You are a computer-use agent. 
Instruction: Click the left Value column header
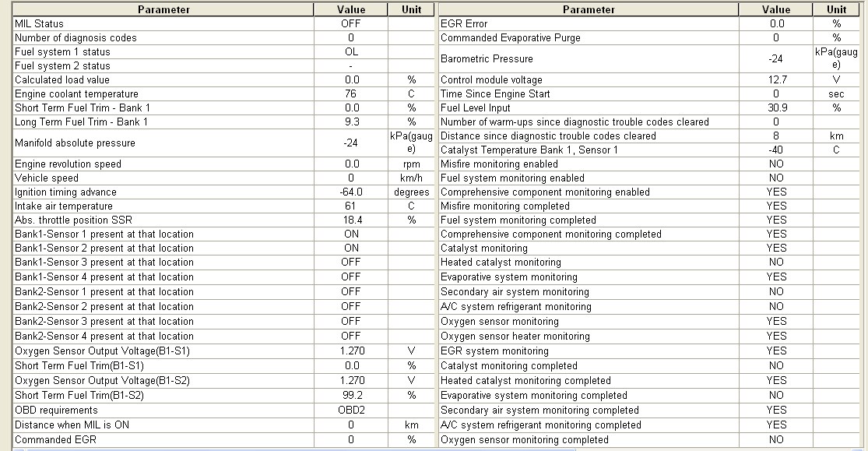click(351, 9)
